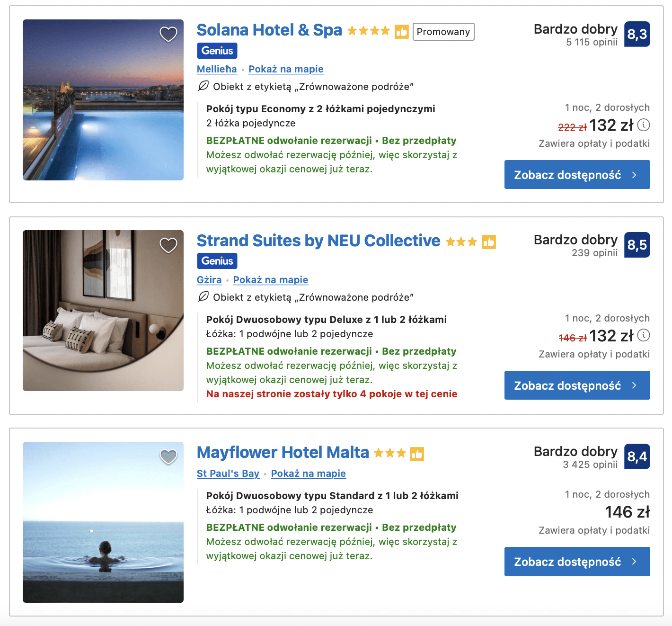Viewport: 672px width, 626px height.
Task: Show Strand Suites on map via Pokaż na mapie
Action: (x=271, y=280)
